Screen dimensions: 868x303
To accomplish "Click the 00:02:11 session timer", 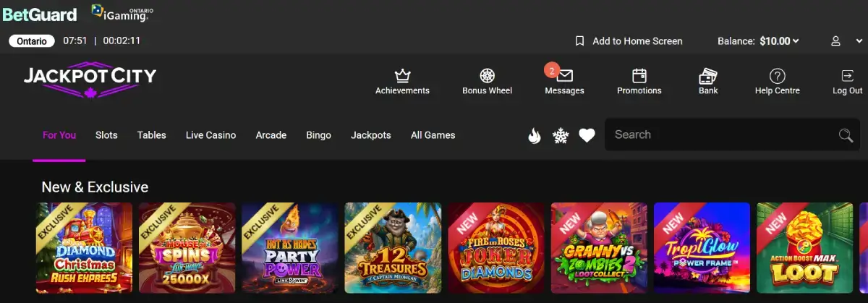I will point(122,41).
